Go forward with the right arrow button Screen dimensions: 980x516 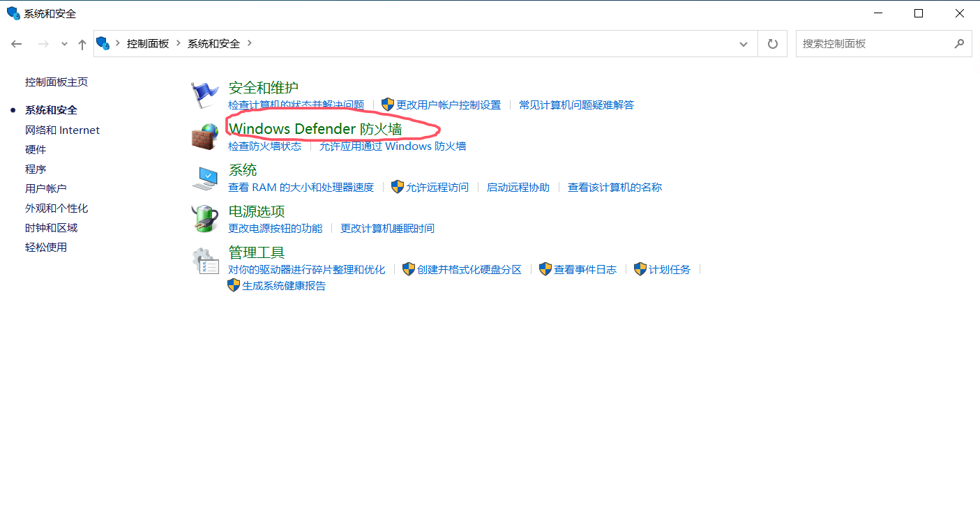[43, 44]
